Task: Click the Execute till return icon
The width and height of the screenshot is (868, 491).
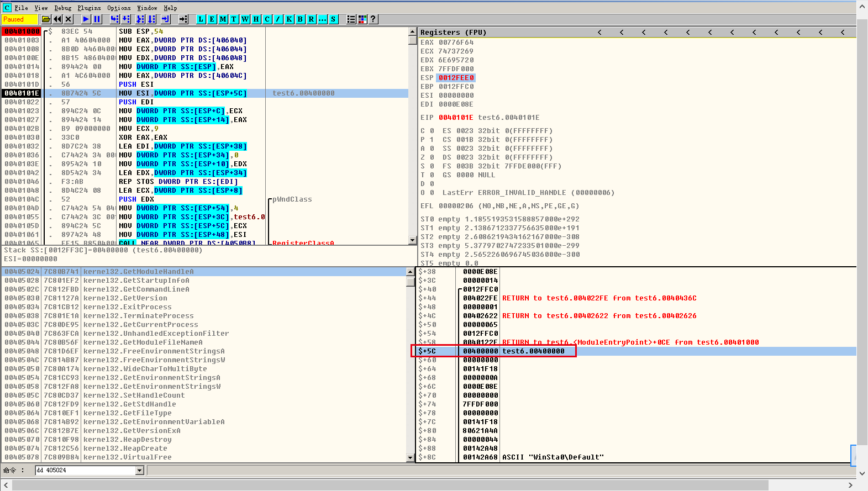Action: point(166,19)
